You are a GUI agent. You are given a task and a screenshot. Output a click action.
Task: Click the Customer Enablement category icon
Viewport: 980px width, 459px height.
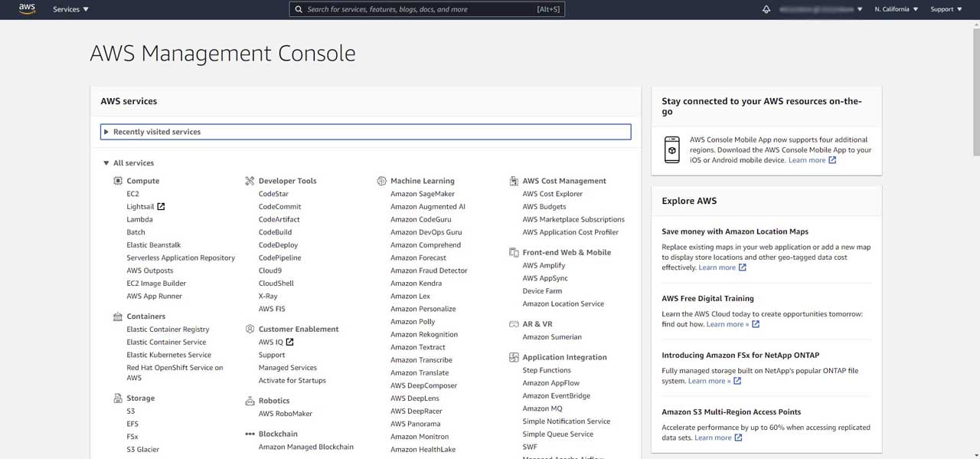250,329
